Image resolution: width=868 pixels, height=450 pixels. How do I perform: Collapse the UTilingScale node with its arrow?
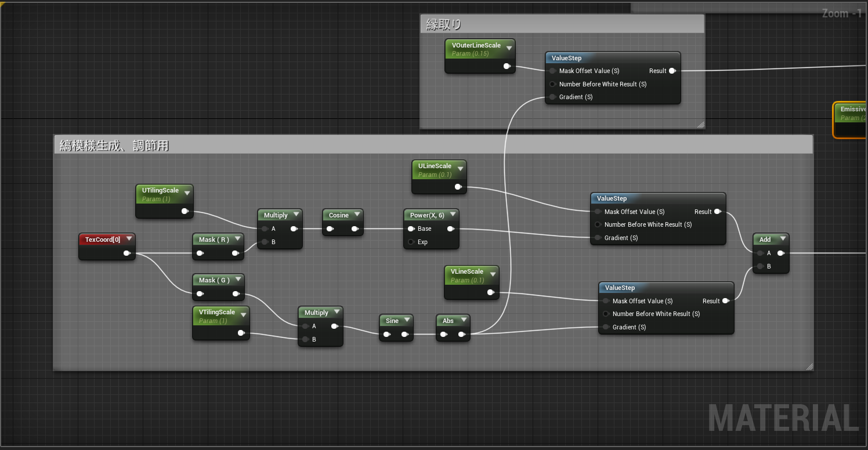(x=187, y=193)
